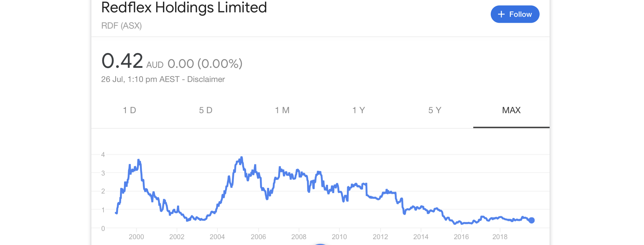
Task: Click the 2004 label on the x-axis
Action: coord(217,237)
